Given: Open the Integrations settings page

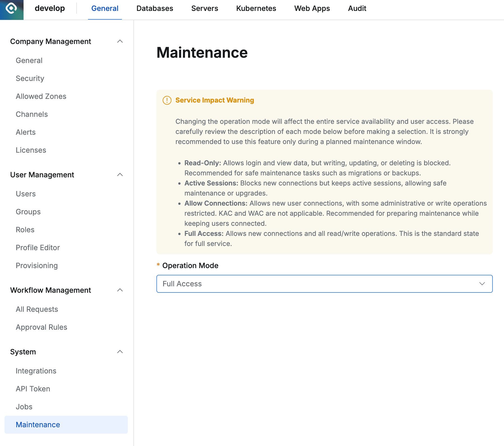Looking at the screenshot, I should coord(36,371).
